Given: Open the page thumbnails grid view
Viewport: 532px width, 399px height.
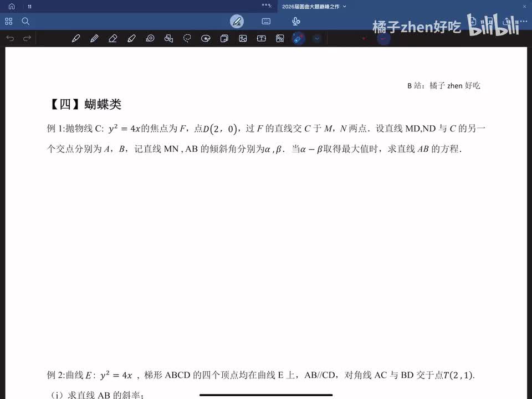Looking at the screenshot, I should tap(9, 22).
